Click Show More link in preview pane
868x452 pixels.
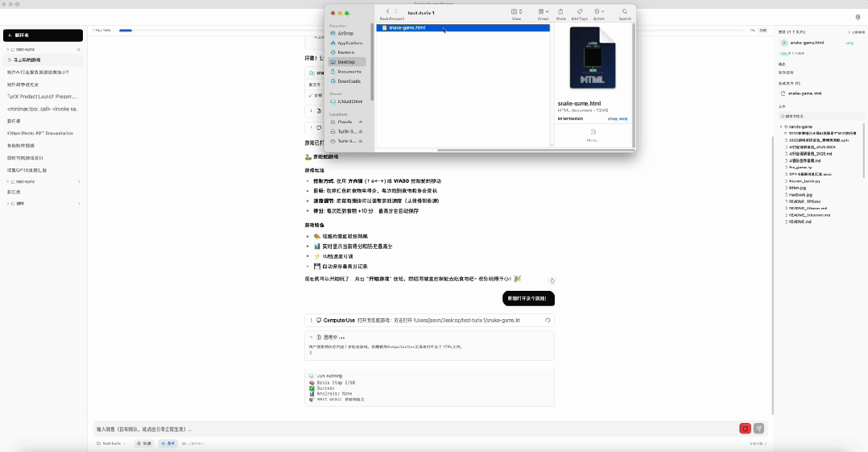click(618, 118)
